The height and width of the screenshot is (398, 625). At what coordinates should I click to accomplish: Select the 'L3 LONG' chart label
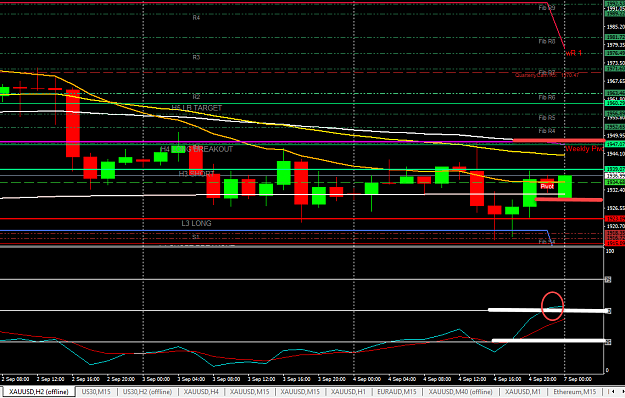[196, 223]
